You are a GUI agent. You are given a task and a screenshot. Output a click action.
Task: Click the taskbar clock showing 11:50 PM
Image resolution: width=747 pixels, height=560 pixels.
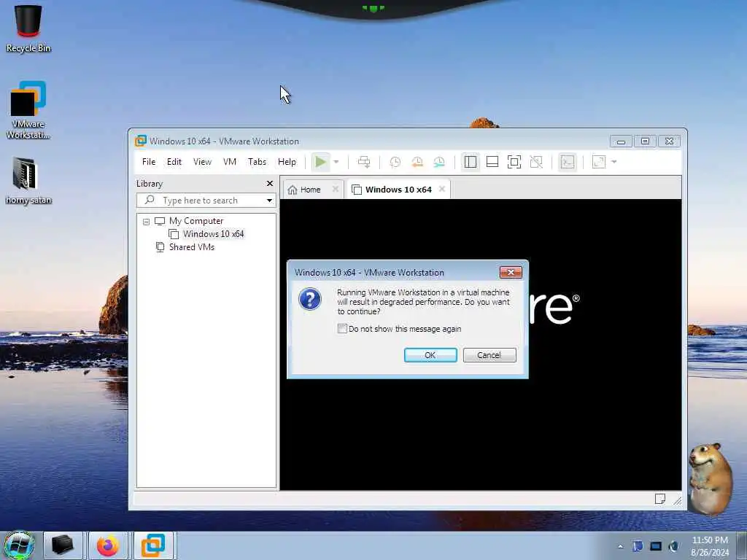pos(710,546)
